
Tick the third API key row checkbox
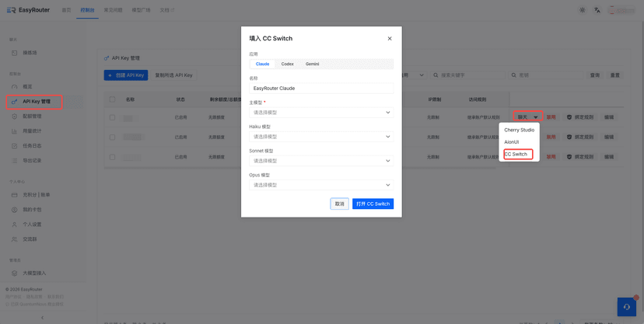pos(113,157)
